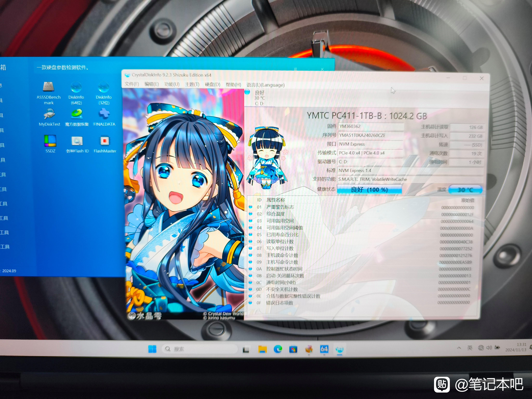Open the Windows Start button
Screen dimensions: 532x399
pos(152,349)
